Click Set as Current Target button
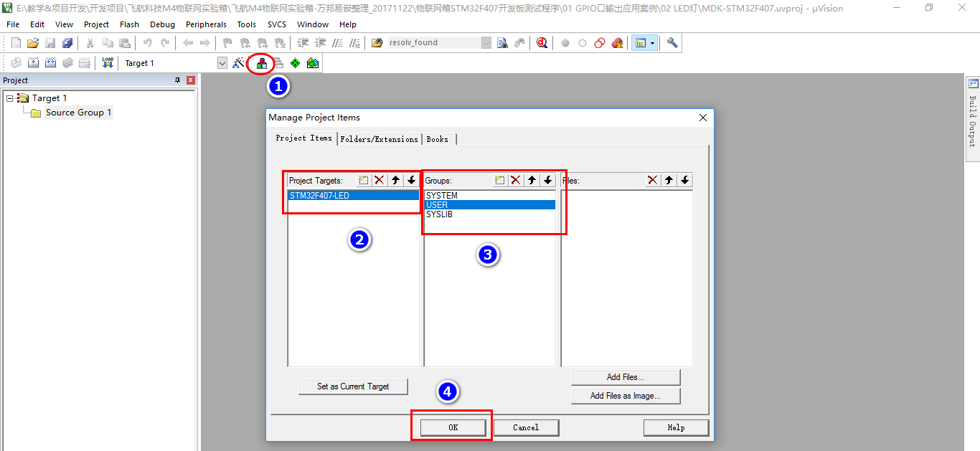The image size is (980, 451). pyautogui.click(x=353, y=386)
